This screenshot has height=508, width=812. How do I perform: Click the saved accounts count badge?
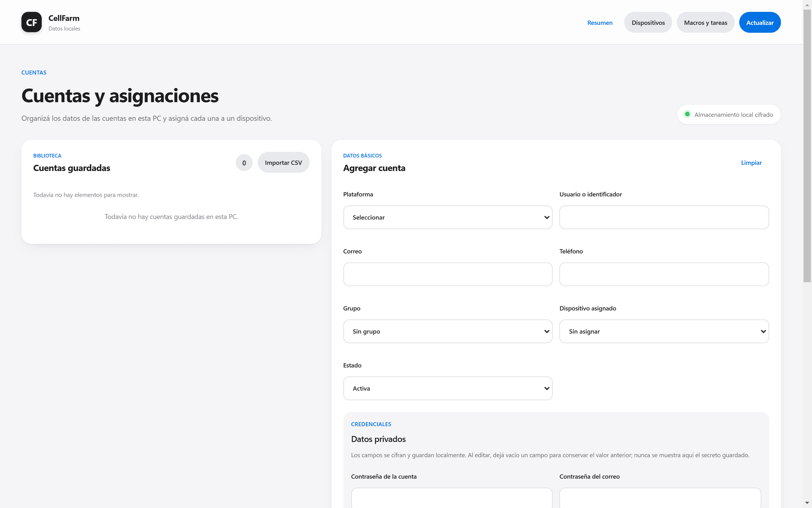point(244,163)
